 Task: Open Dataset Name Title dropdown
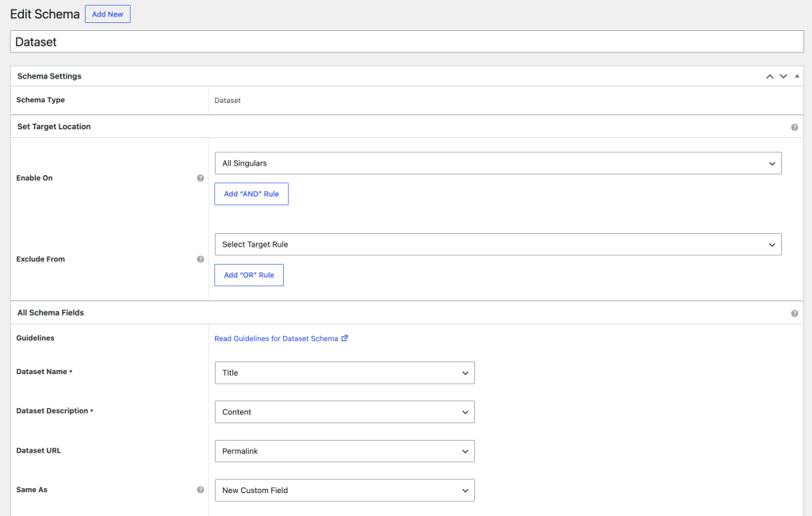[344, 373]
